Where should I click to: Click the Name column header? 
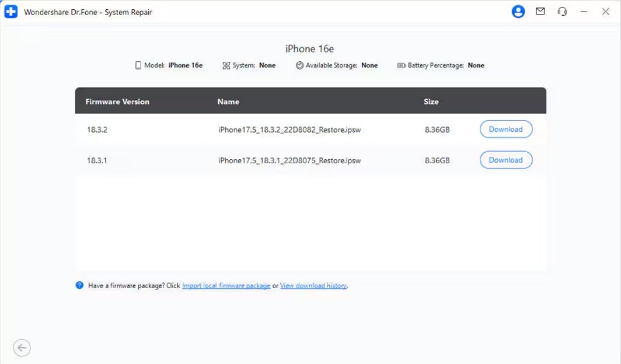tap(228, 102)
